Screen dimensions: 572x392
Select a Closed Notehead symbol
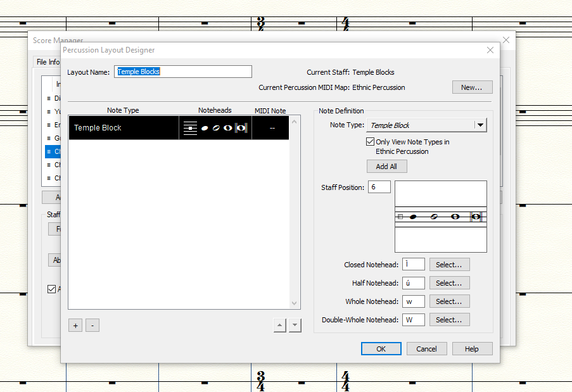pyautogui.click(x=449, y=265)
